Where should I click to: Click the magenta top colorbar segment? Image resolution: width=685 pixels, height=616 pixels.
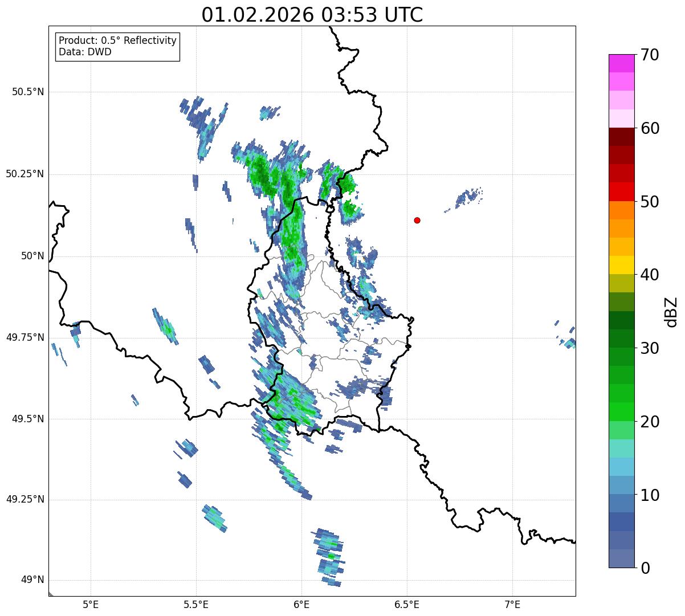pos(622,63)
